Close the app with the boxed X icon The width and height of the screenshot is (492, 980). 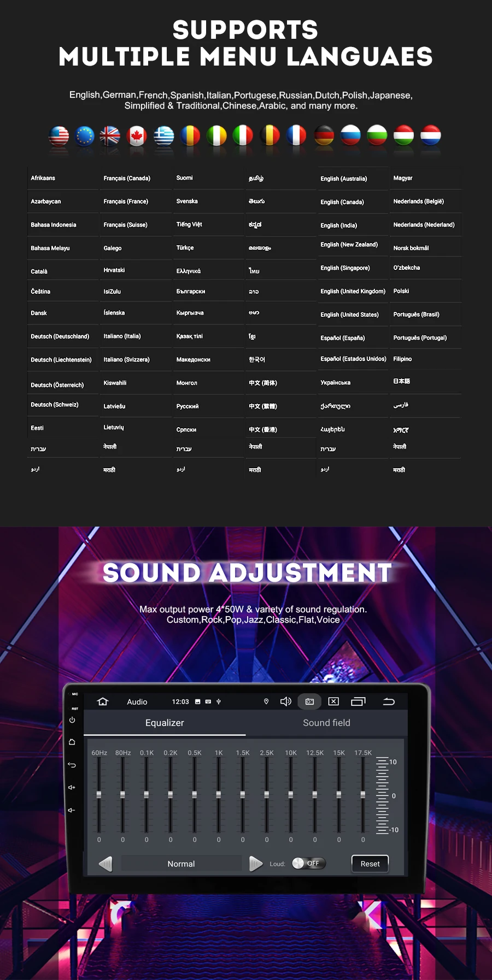(x=333, y=701)
